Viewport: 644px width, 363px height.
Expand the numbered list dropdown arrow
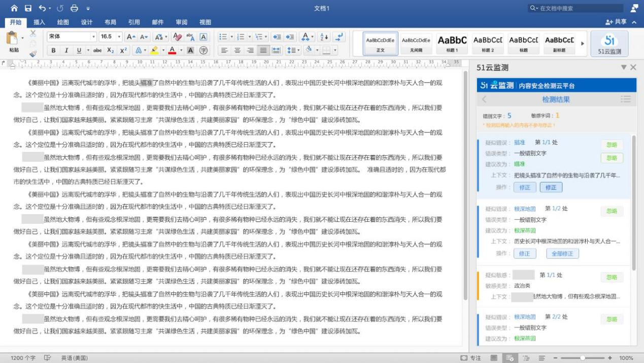[250, 37]
